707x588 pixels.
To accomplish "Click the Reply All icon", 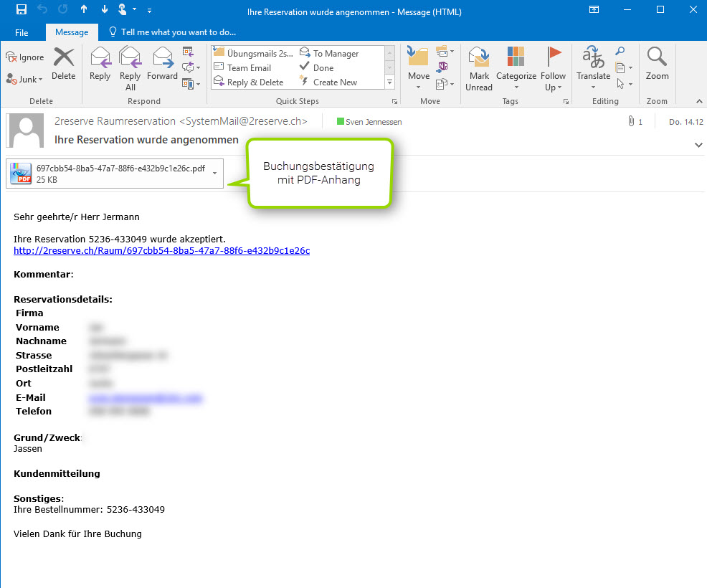I will (130, 65).
